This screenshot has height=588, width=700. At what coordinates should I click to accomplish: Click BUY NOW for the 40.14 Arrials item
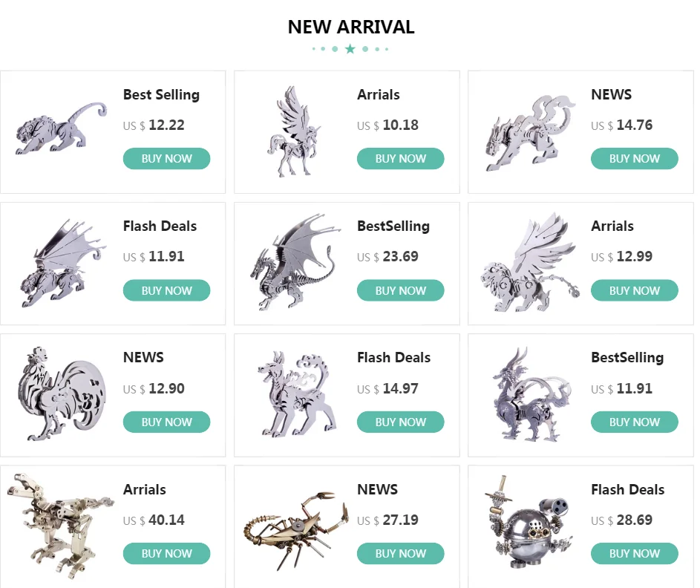pyautogui.click(x=166, y=554)
